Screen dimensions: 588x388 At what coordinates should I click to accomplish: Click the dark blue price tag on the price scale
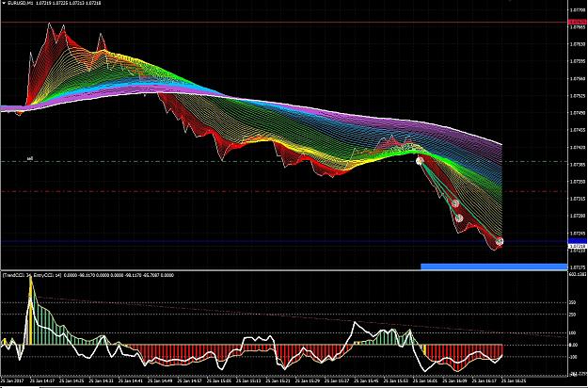point(578,241)
